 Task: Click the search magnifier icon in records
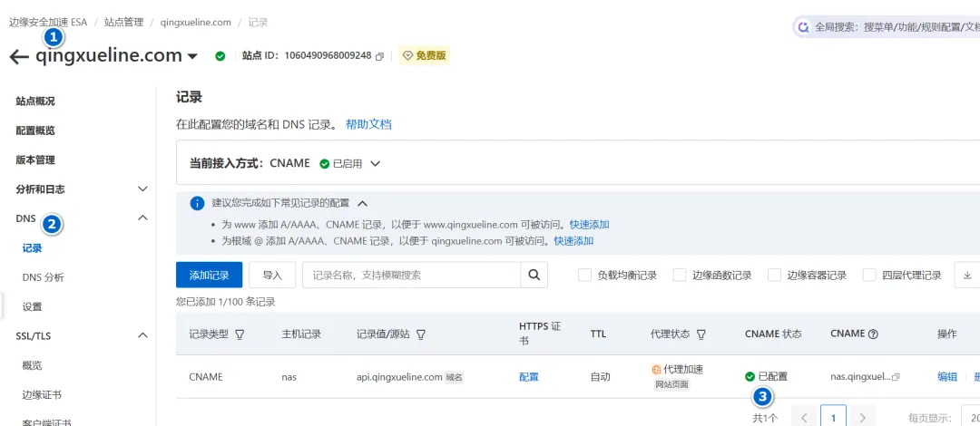click(534, 275)
